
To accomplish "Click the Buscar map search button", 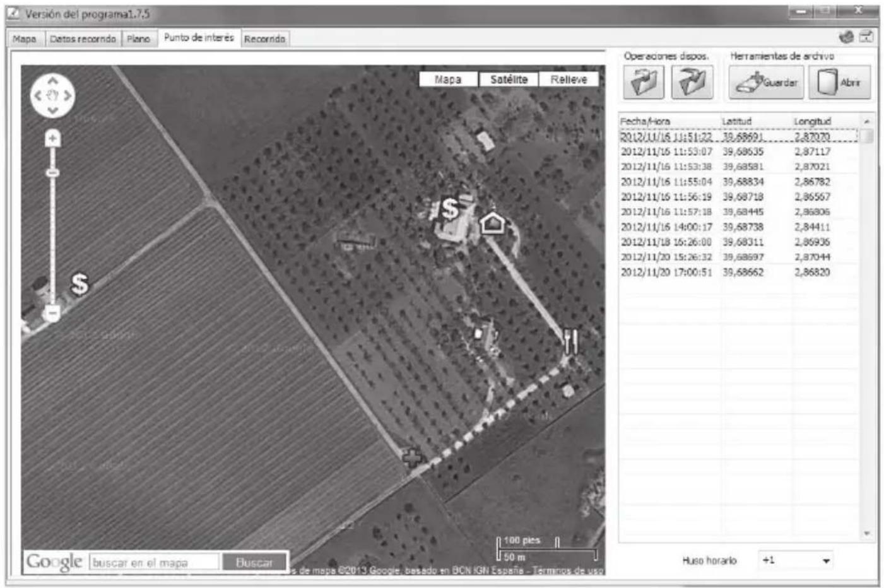I will tap(254, 562).
